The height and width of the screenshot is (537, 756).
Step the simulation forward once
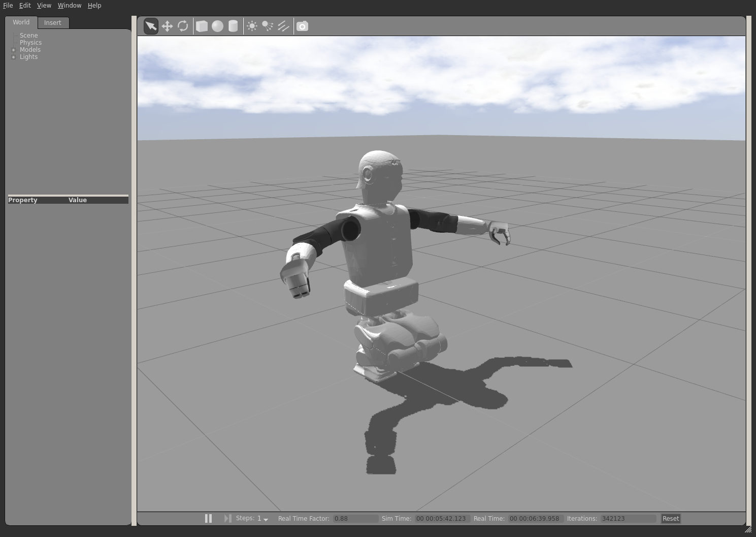click(x=227, y=518)
